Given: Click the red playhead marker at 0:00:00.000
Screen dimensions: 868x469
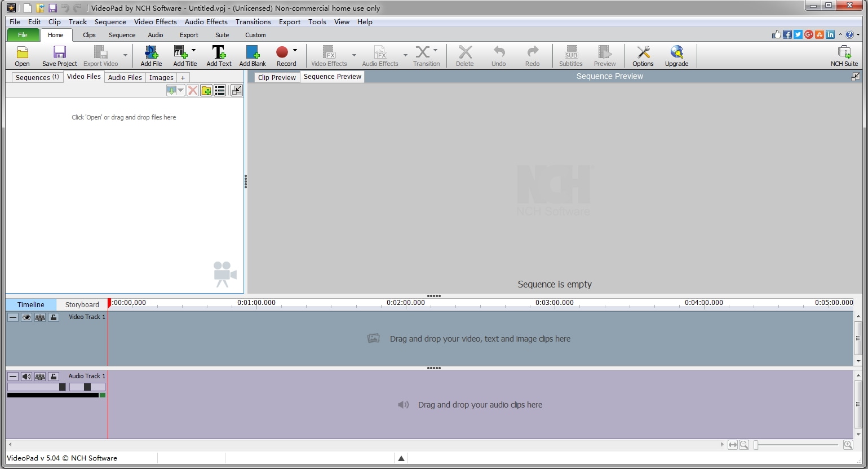Looking at the screenshot, I should 109,303.
